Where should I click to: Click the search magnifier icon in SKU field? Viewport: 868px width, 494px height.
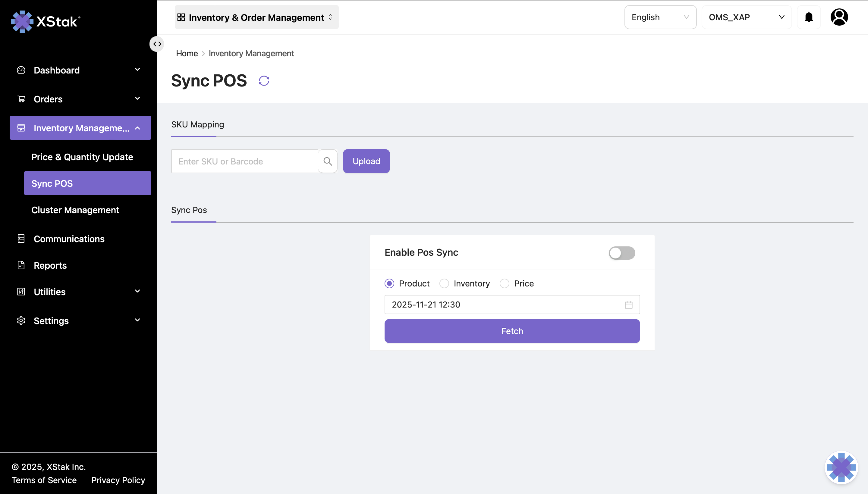(328, 161)
